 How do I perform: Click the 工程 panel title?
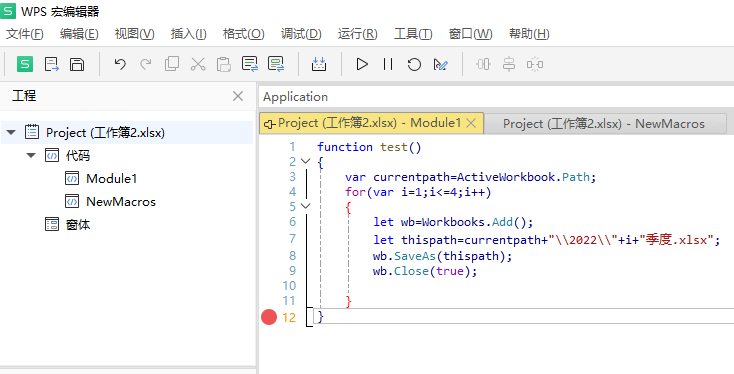click(x=24, y=96)
